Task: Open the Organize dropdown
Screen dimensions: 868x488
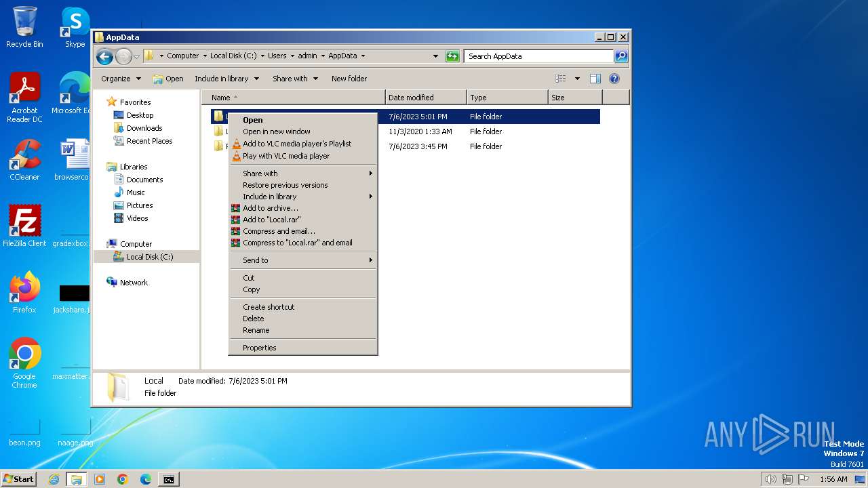Action: click(x=121, y=79)
